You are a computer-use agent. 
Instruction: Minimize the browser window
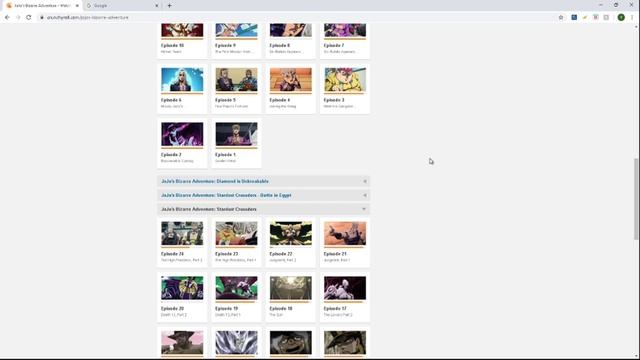(600, 5)
